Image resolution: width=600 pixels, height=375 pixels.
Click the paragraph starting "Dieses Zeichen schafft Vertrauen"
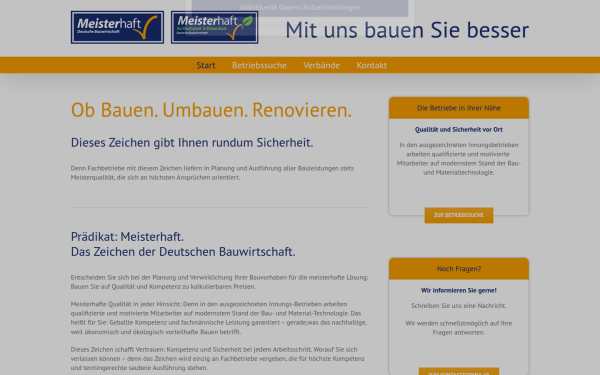tap(218, 359)
